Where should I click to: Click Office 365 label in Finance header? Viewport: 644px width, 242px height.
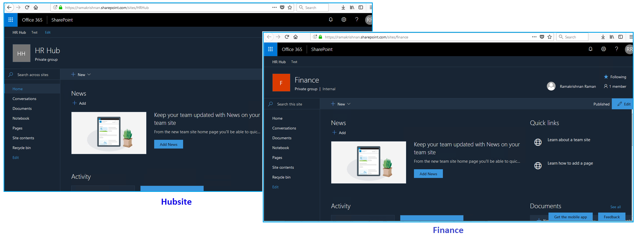[292, 49]
